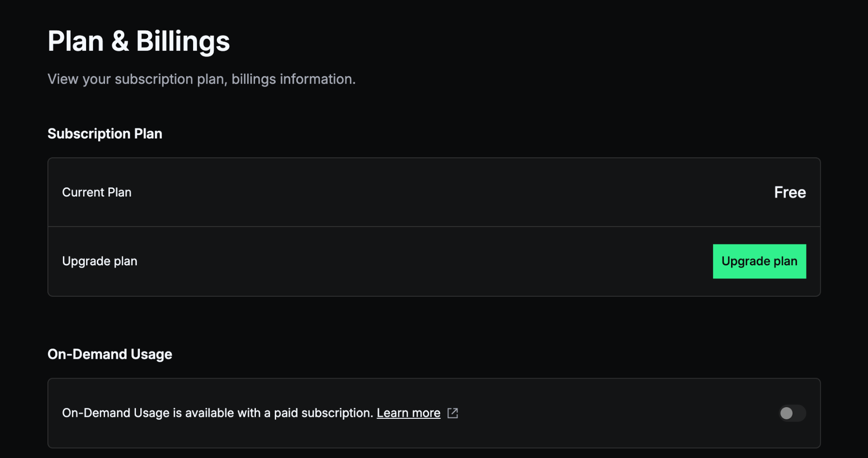The image size is (868, 458).
Task: Click the Plan & Billings page title
Action: 138,41
